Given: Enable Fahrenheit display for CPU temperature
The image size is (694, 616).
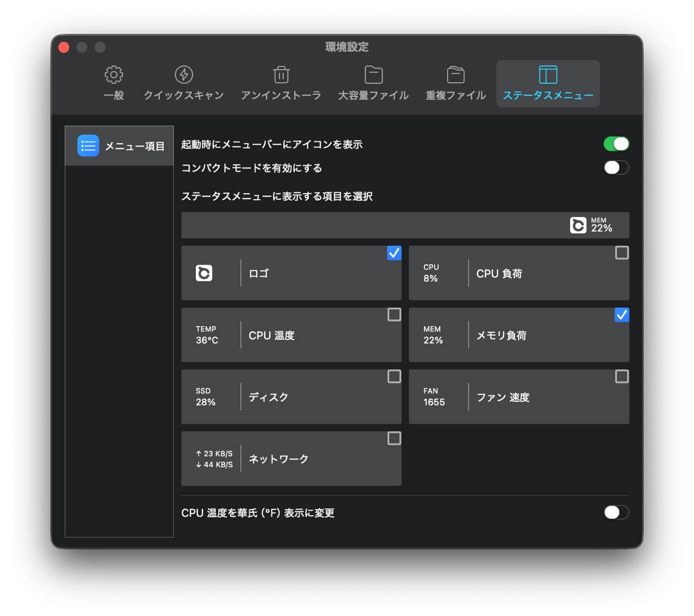Looking at the screenshot, I should pyautogui.click(x=616, y=513).
